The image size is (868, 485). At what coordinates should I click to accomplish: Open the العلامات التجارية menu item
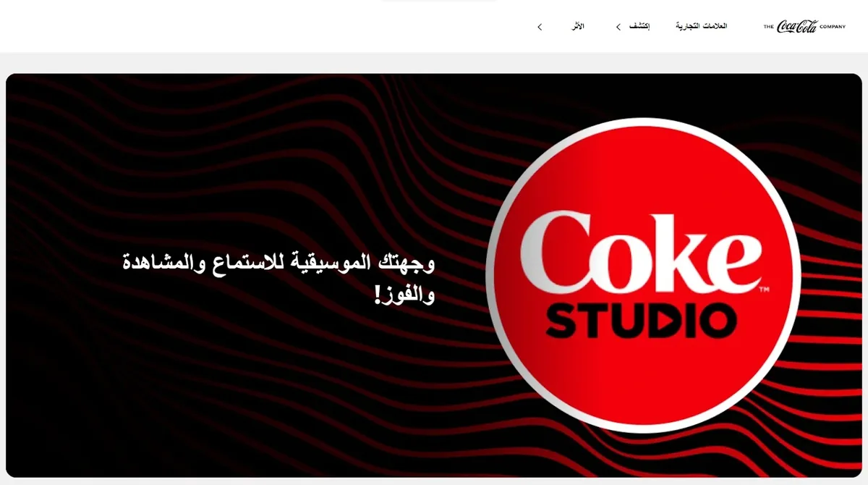pyautogui.click(x=701, y=27)
